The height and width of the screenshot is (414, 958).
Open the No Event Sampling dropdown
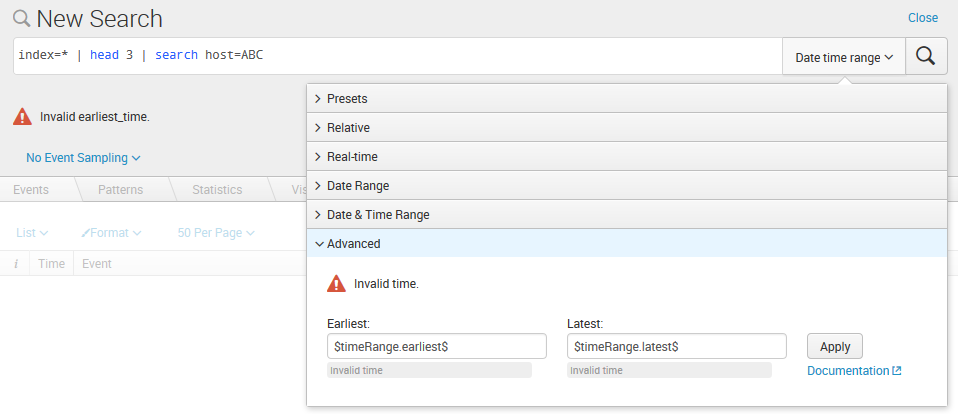83,158
